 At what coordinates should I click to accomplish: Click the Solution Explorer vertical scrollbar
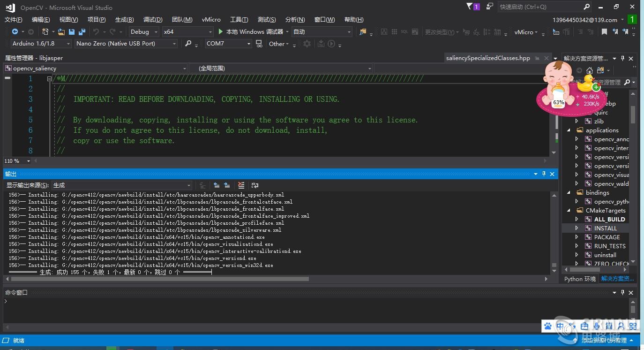633,114
